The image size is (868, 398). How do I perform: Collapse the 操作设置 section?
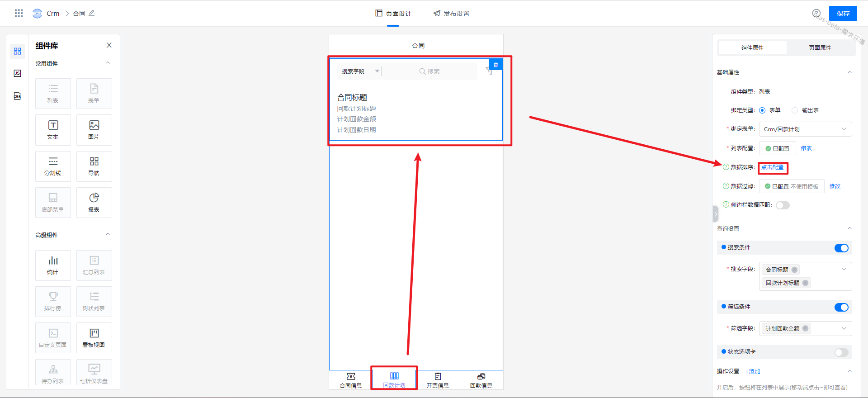coord(849,371)
